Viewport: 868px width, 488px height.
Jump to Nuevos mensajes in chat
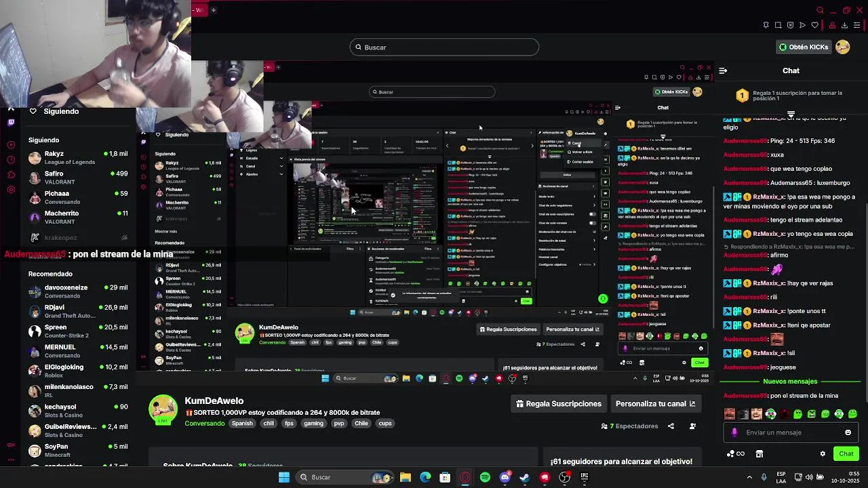pos(790,382)
